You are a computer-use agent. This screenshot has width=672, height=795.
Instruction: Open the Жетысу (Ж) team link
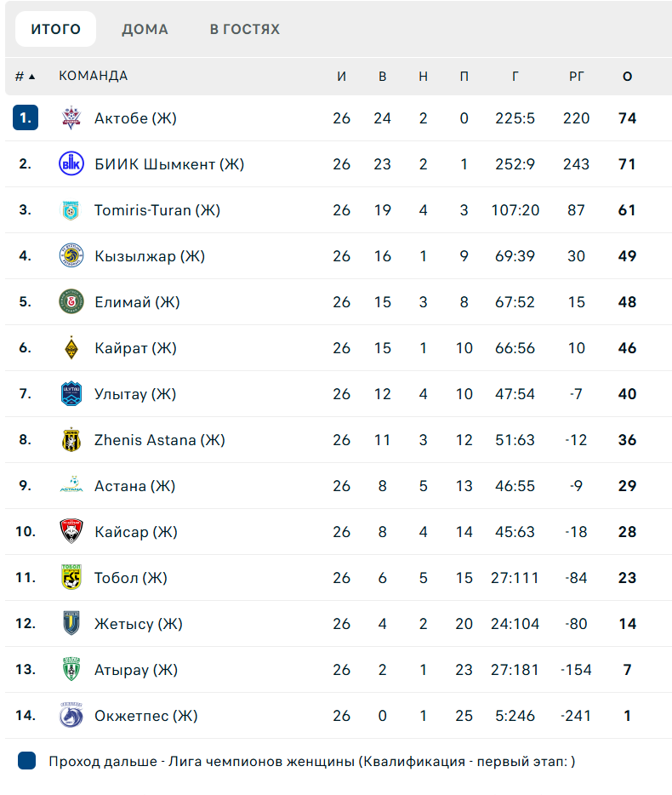pyautogui.click(x=139, y=624)
